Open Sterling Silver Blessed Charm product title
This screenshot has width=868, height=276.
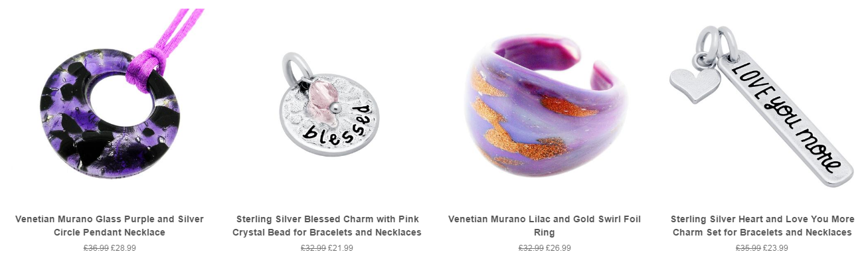pos(327,226)
